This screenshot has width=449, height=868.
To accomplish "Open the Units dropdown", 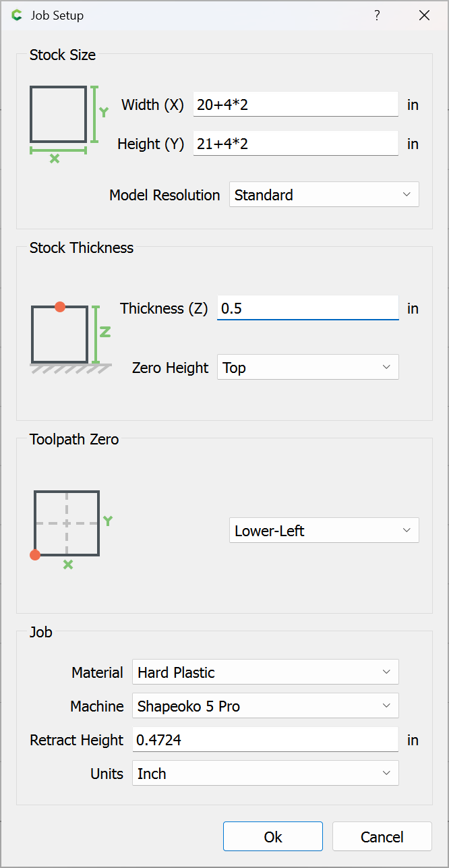I will coord(265,774).
